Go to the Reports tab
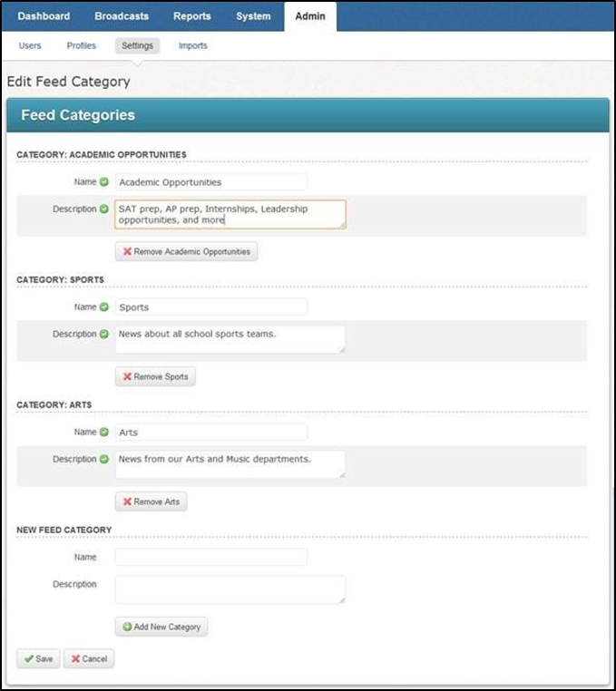 click(191, 16)
